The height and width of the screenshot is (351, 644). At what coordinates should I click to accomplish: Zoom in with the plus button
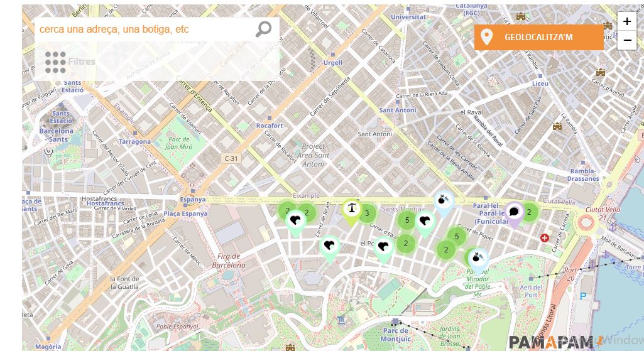coord(627,21)
